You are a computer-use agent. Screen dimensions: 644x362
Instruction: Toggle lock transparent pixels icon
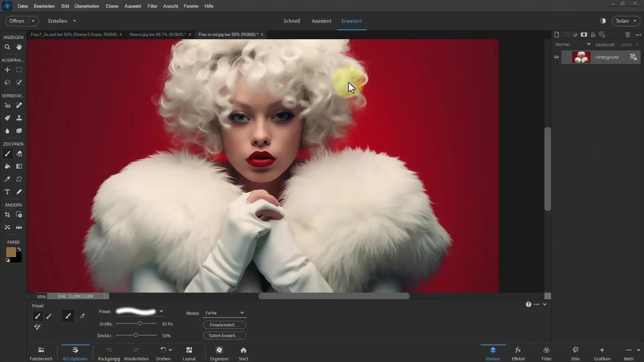click(x=602, y=35)
